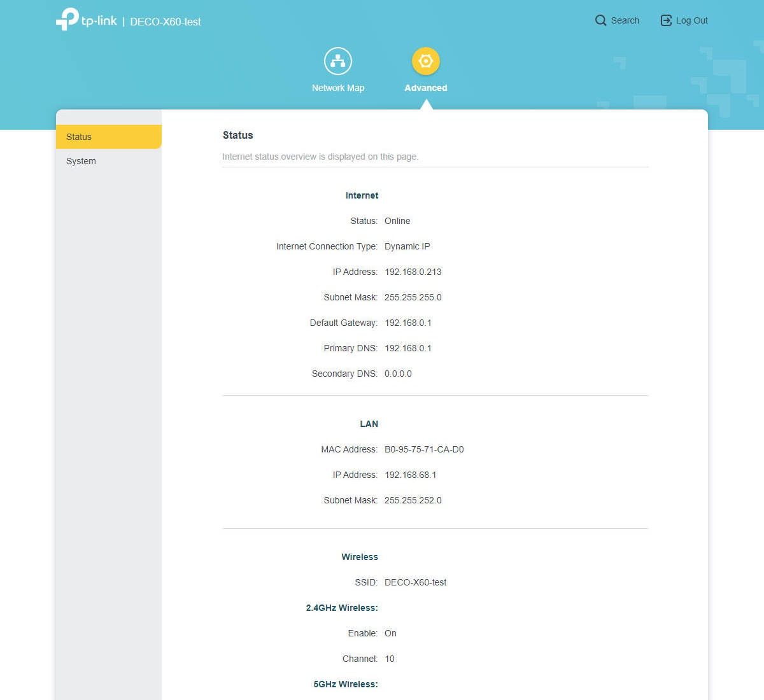Click the tp-link logo
Image resolution: width=764 pixels, height=700 pixels.
[x=87, y=19]
